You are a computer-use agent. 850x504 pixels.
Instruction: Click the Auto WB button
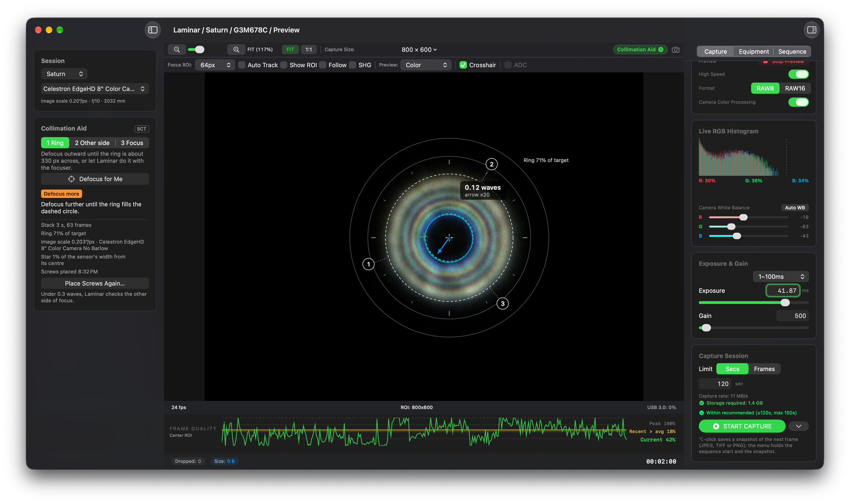coord(795,208)
